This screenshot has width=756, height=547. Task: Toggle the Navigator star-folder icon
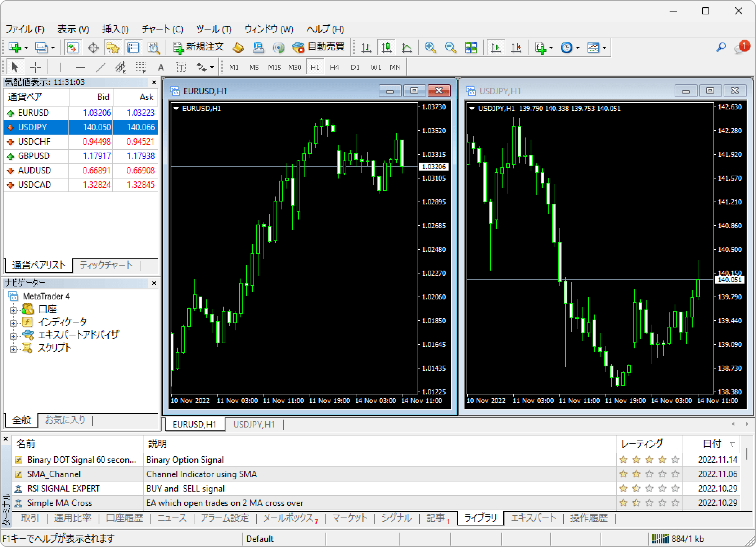pos(113,47)
